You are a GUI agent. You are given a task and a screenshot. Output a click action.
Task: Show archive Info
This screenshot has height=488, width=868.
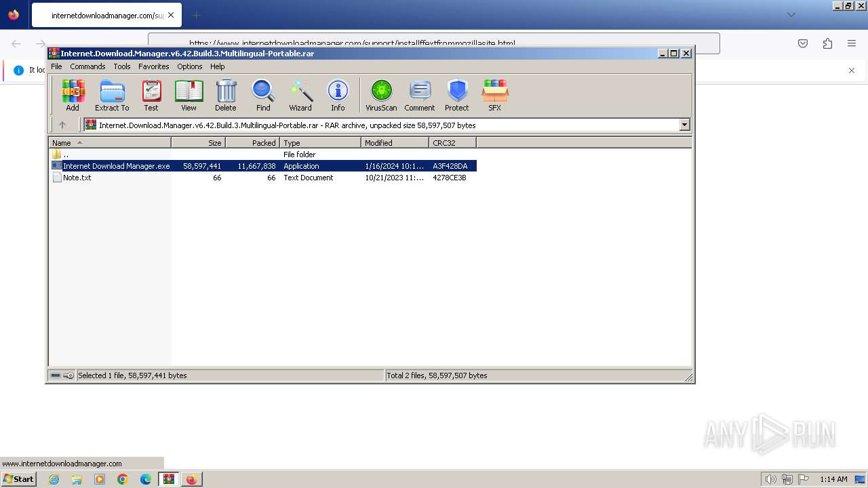point(338,96)
